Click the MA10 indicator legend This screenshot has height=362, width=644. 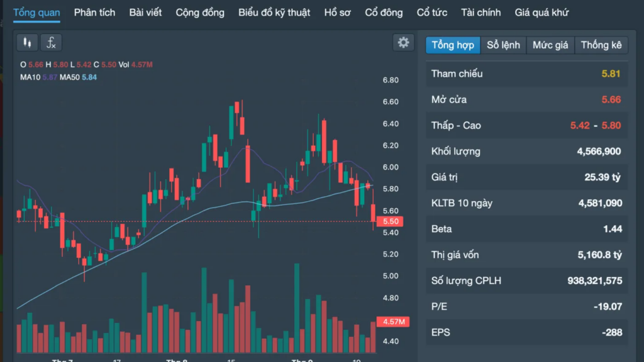[x=30, y=77]
